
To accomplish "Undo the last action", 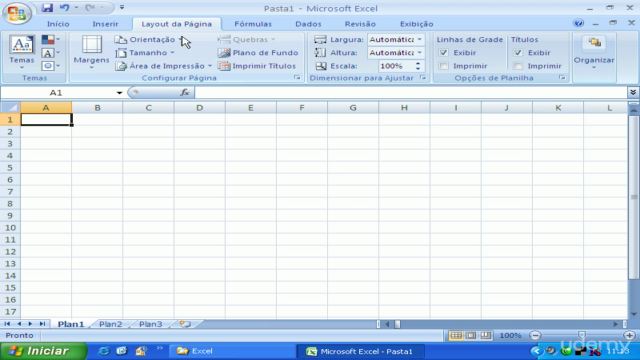I will pos(64,8).
